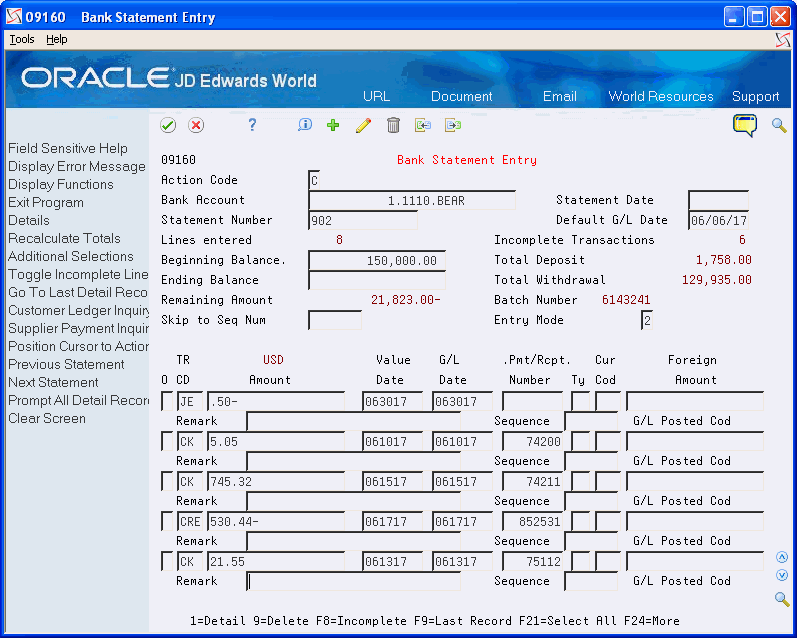Click Display Functions link

point(60,185)
